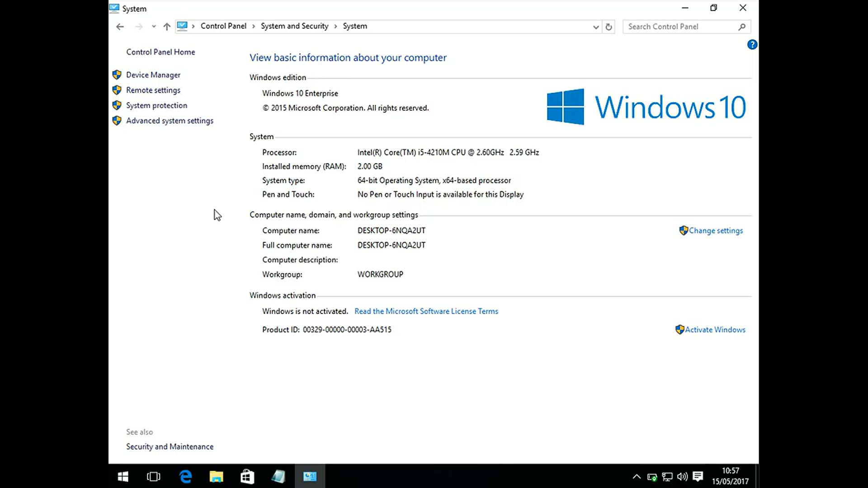Click Activate Windows link
Image resolution: width=868 pixels, height=488 pixels.
715,330
